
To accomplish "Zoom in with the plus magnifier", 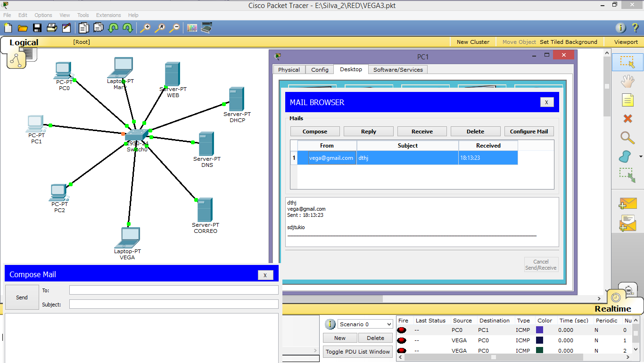I will 145,28.
